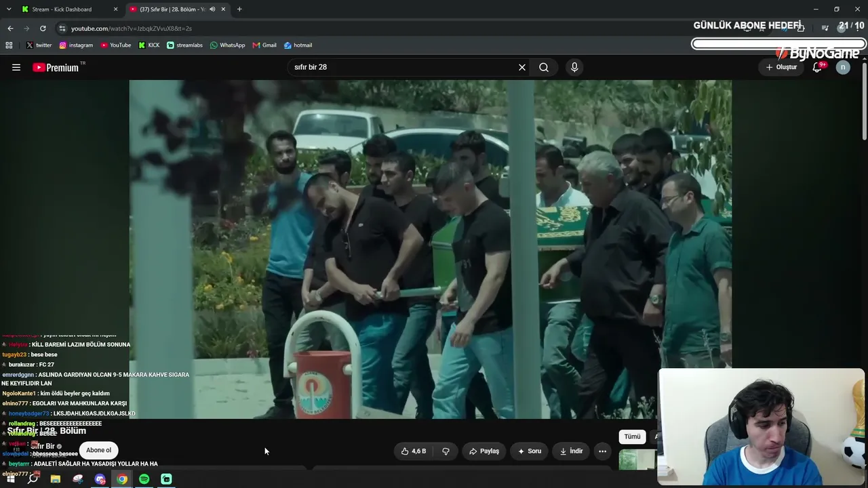Open the Sıfır Bir channel name
Image resolution: width=868 pixels, height=488 pixels.
43,446
